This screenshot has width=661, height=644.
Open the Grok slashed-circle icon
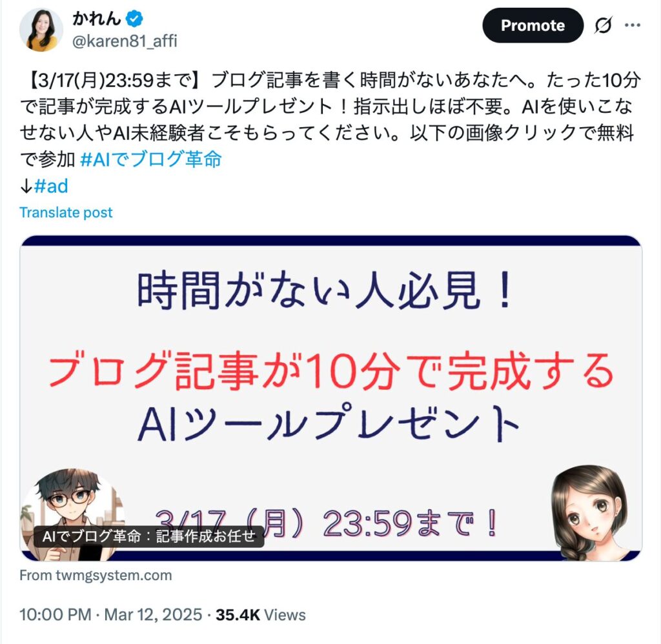click(x=604, y=25)
